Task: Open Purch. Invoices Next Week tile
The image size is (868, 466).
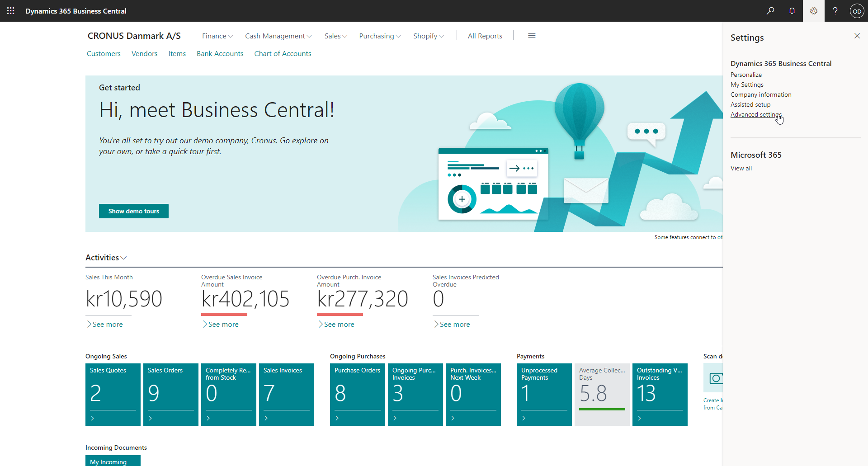Action: click(x=473, y=394)
